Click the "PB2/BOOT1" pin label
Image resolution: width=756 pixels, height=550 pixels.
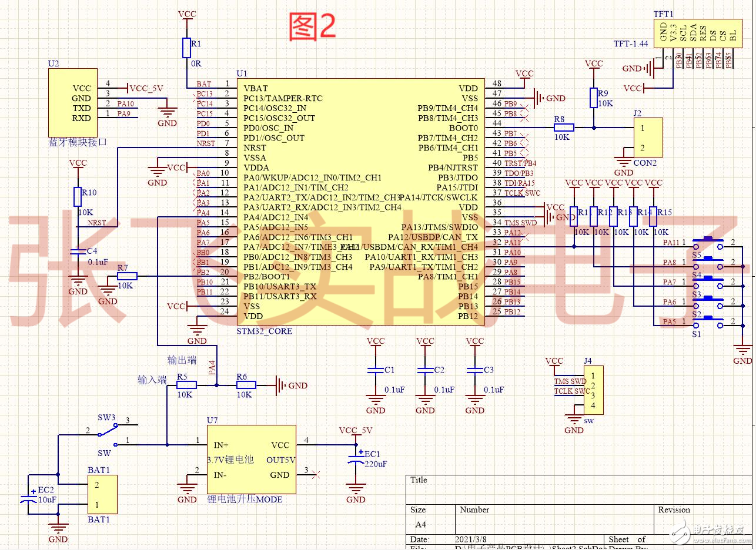click(267, 276)
